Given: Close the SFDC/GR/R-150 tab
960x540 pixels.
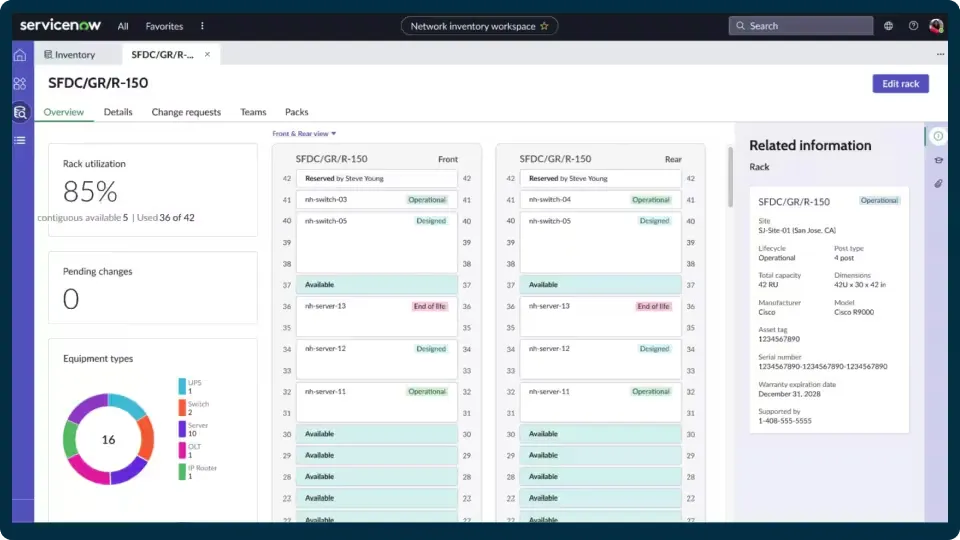Looking at the screenshot, I should click(208, 54).
